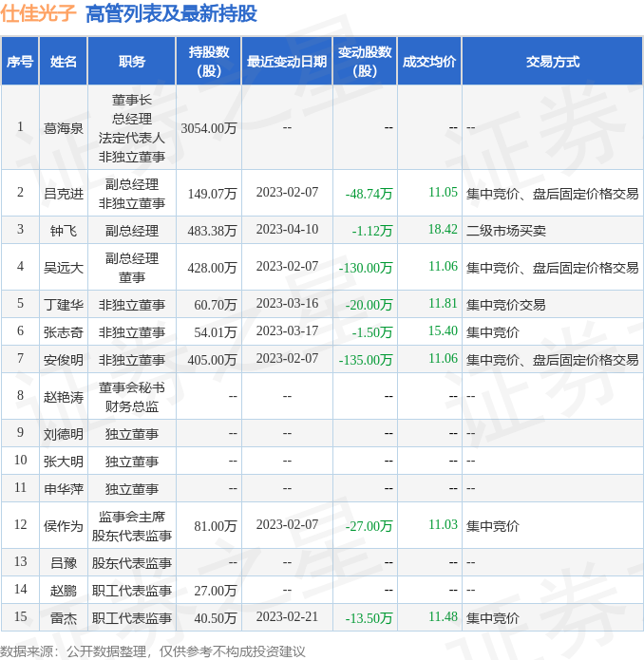Click the date 2023-03-16
The height and width of the screenshot is (660, 644).
pyautogui.click(x=287, y=303)
